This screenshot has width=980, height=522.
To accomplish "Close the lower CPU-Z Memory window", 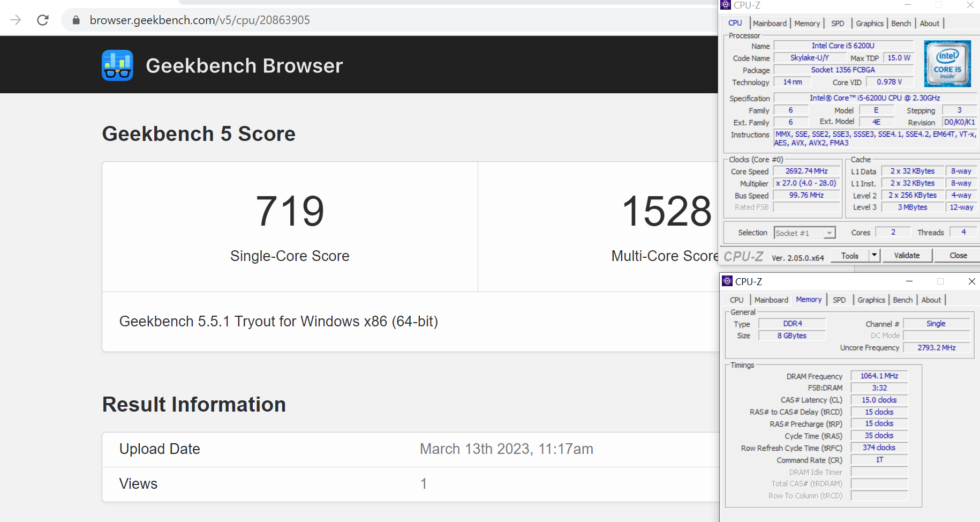I will [972, 281].
